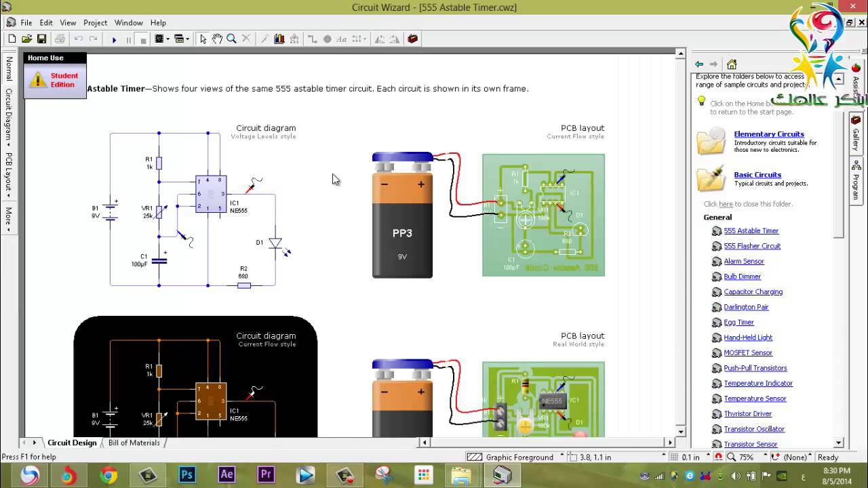Expand the PCB Layout side tab
Viewport: 868px width, 488px height.
pyautogui.click(x=9, y=174)
